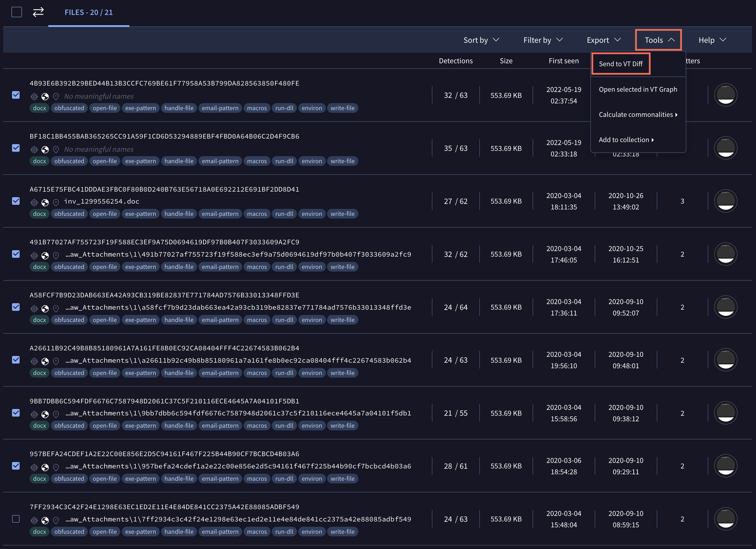Image resolution: width=756 pixels, height=549 pixels.
Task: Uncheck the 491B77027A file checkbox
Action: pos(16,254)
